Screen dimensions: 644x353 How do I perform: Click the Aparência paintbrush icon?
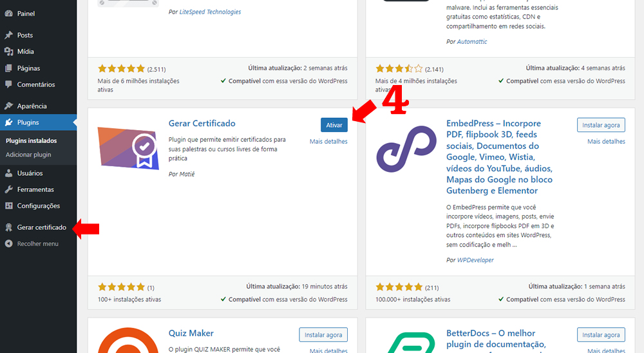8,106
